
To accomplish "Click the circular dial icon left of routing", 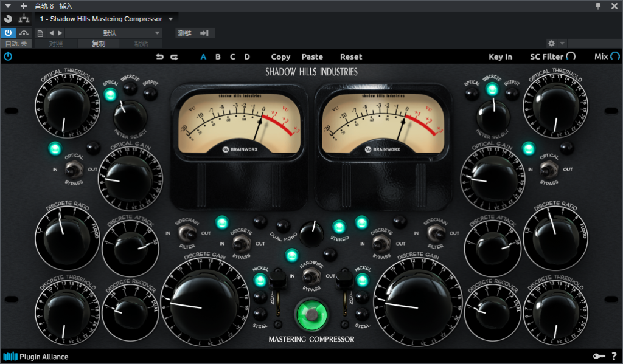I will point(8,19).
